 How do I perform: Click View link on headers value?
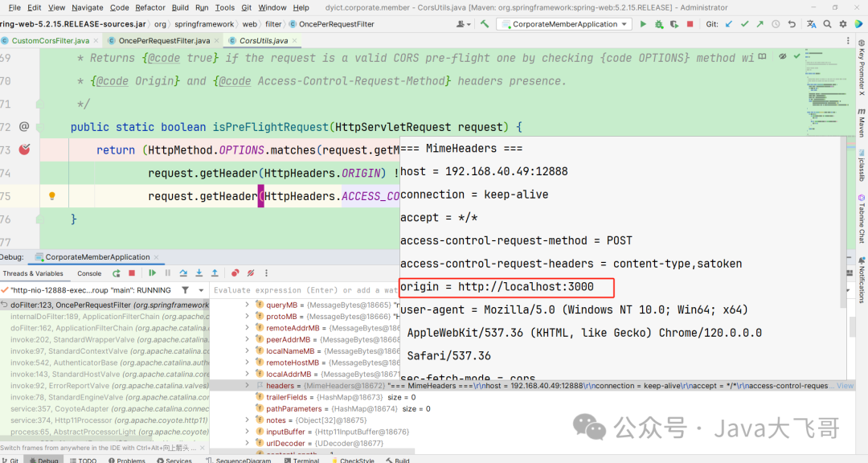(845, 386)
